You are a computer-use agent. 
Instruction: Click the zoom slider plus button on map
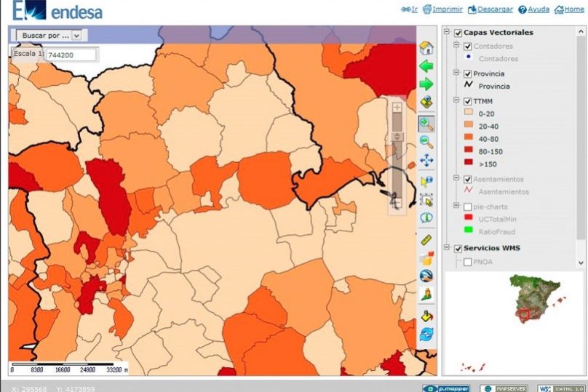pos(397,108)
